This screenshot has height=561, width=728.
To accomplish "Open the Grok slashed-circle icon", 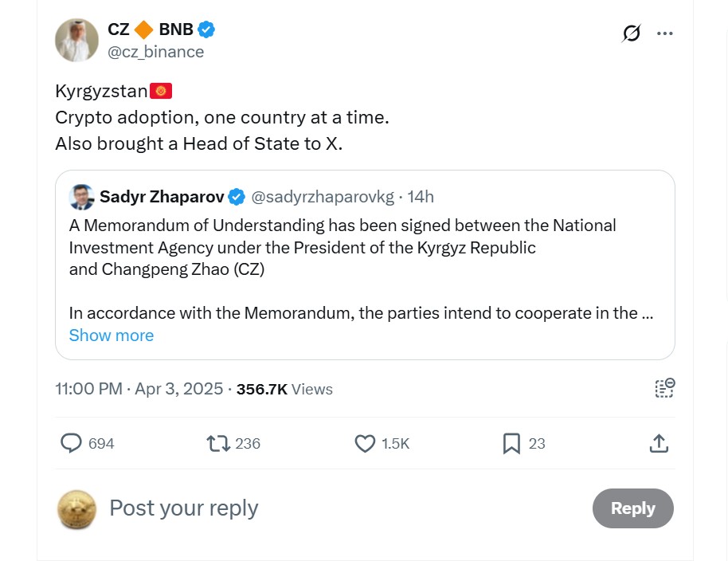I will click(631, 33).
